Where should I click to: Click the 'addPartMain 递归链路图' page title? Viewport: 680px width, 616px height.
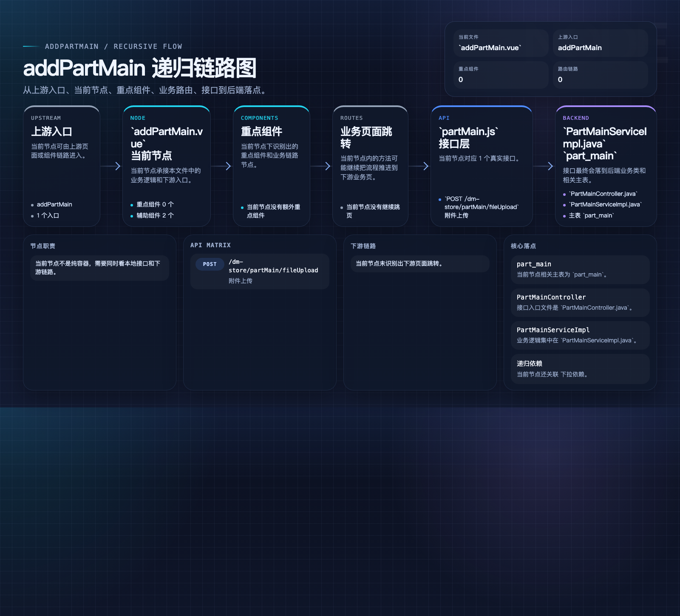tap(140, 68)
